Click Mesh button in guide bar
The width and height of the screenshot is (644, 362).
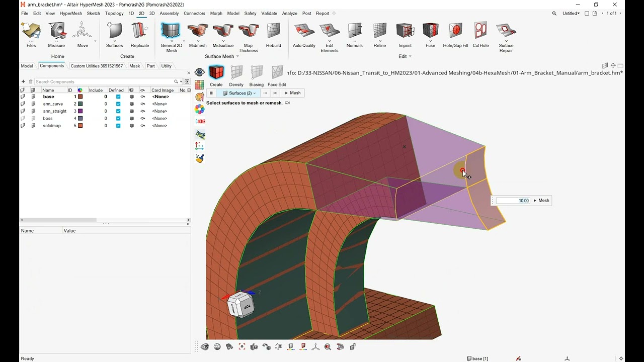click(292, 93)
